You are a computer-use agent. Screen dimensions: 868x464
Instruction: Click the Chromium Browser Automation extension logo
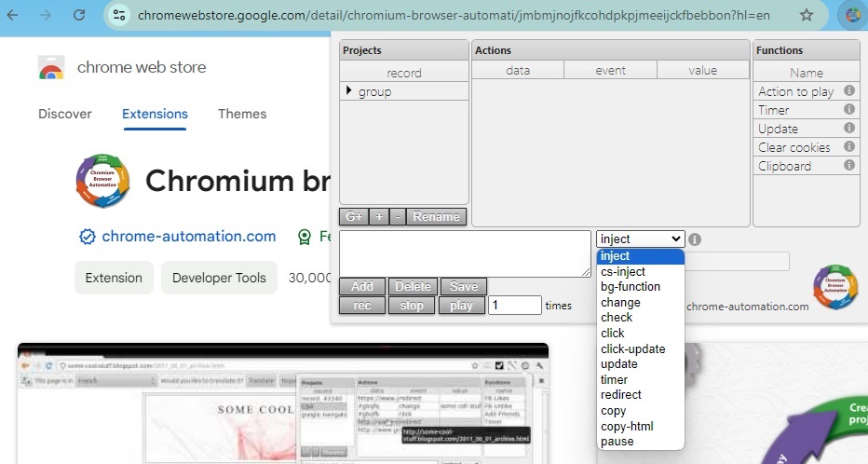pos(103,181)
